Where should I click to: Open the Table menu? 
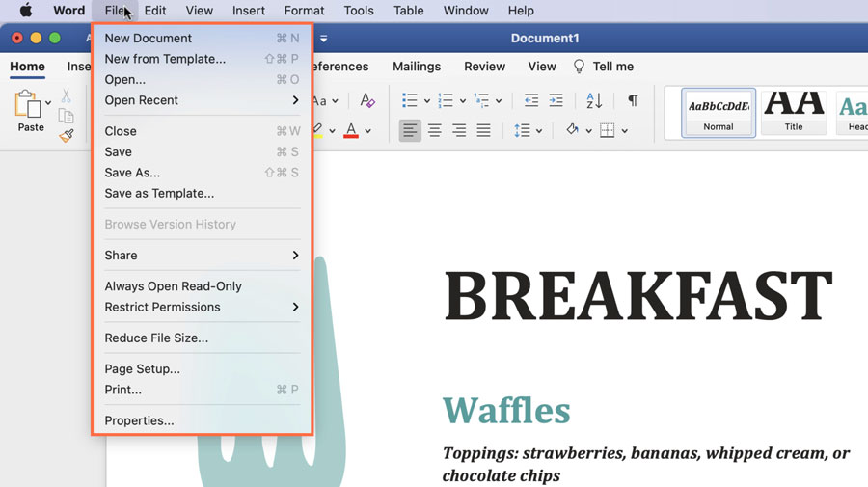(409, 11)
